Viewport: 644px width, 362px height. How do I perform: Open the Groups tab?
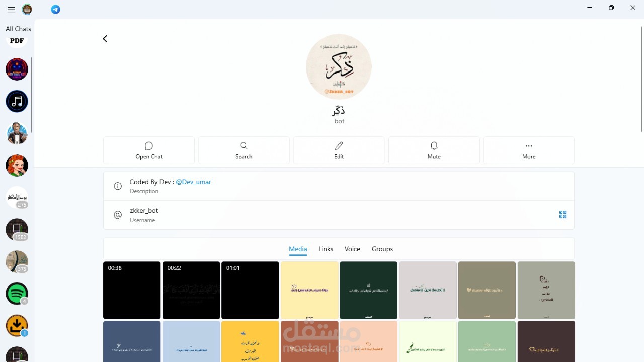click(382, 249)
